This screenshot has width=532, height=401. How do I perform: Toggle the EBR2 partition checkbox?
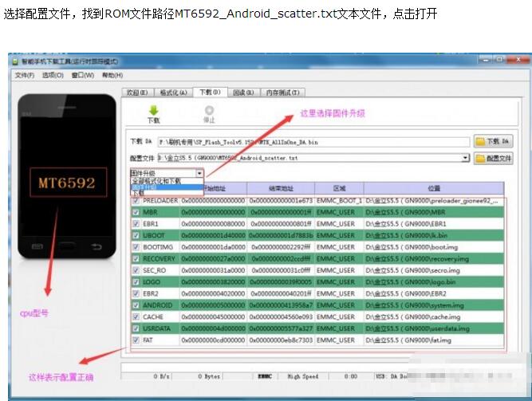tap(136, 293)
